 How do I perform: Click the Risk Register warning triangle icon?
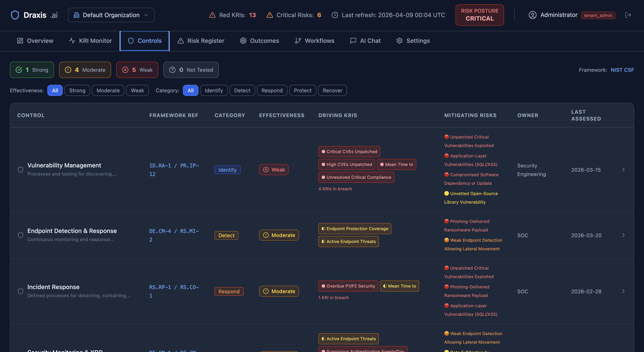click(181, 40)
